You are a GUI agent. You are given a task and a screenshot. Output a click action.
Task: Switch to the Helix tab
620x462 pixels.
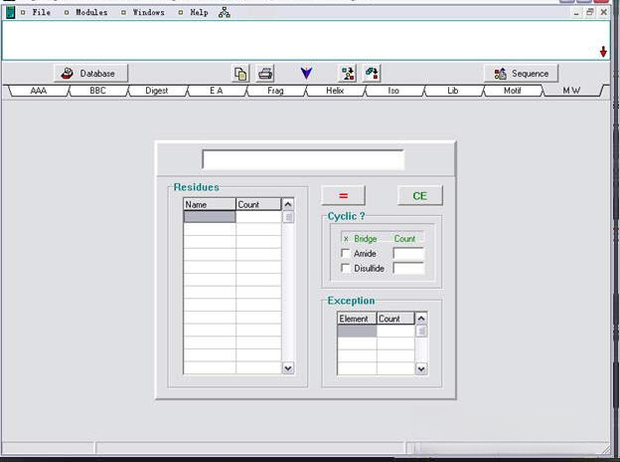335,91
